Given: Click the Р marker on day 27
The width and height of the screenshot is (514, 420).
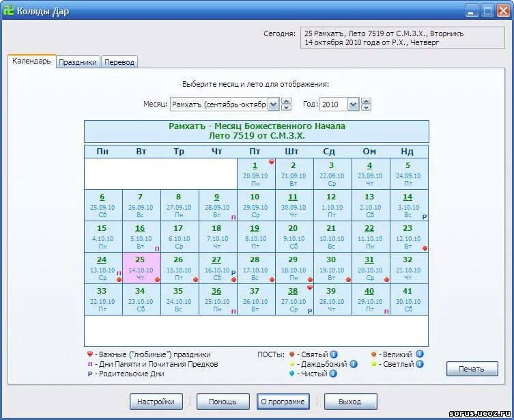Looking at the screenshot, I should point(233,272).
